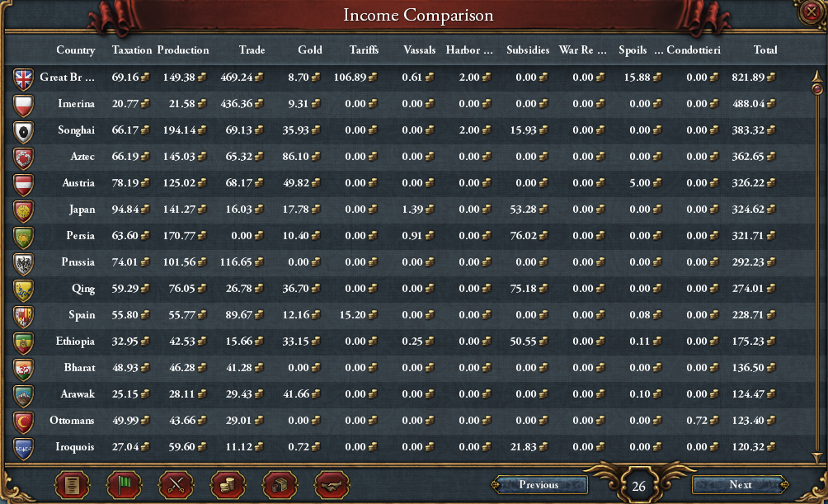The image size is (828, 504).
Task: Click the Arawak flag shield
Action: tap(24, 396)
